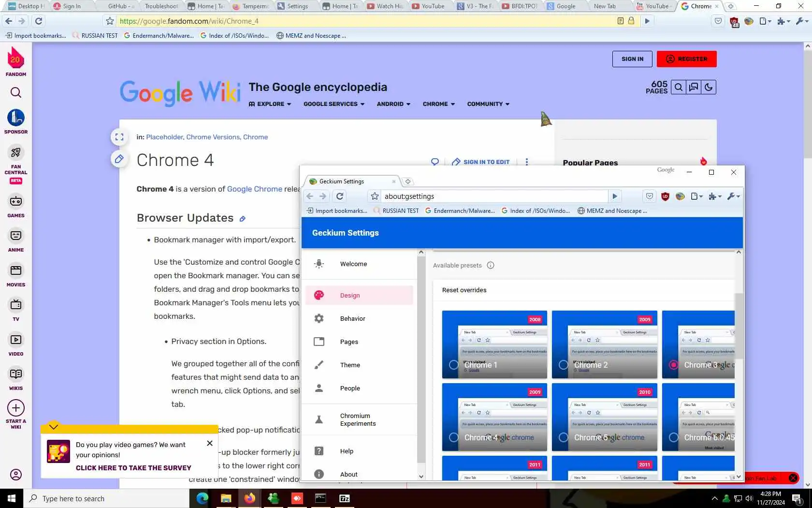Open the Fandom user profile icon
Image resolution: width=812 pixels, height=508 pixels.
(x=16, y=475)
